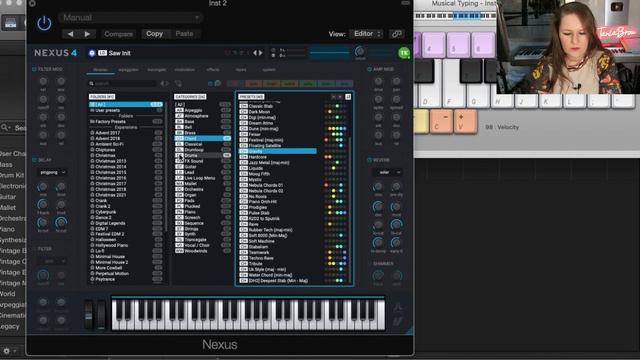Click the Advent 2017 expansion disc icon
The width and height of the screenshot is (640, 360).
click(x=92, y=133)
